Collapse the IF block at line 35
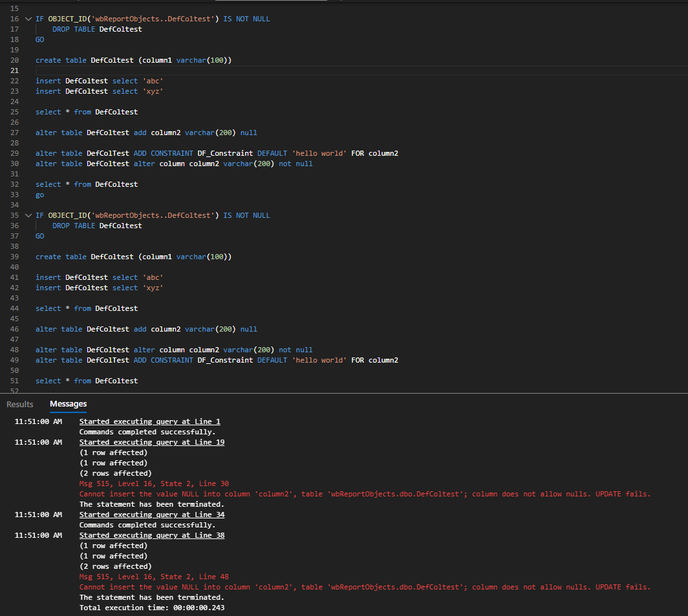The image size is (688, 616). 28,215
